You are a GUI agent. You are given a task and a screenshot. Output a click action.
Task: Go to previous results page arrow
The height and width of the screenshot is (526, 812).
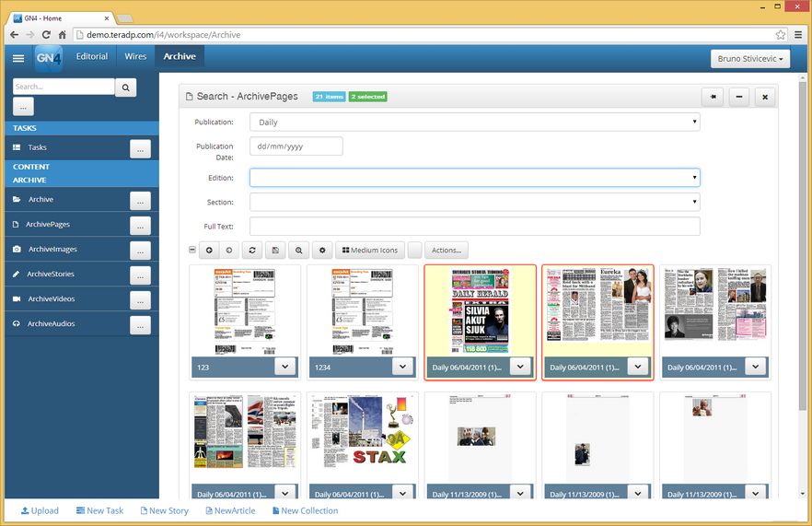(209, 251)
